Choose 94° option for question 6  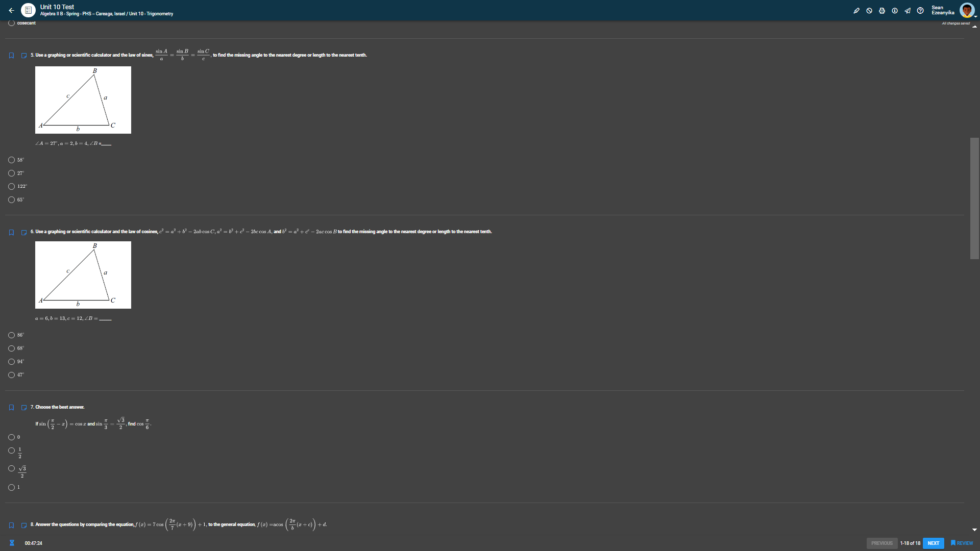11,362
